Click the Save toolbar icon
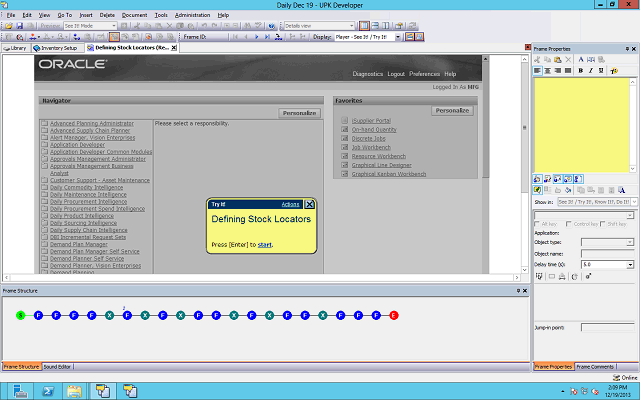This screenshot has width=640, height=400. point(19,26)
